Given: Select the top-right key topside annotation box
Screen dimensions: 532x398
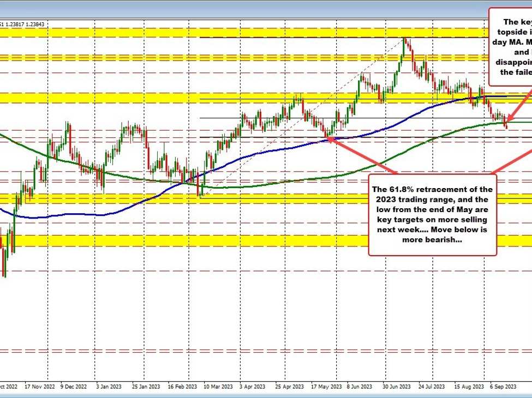Looking at the screenshot, I should click(x=510, y=47).
